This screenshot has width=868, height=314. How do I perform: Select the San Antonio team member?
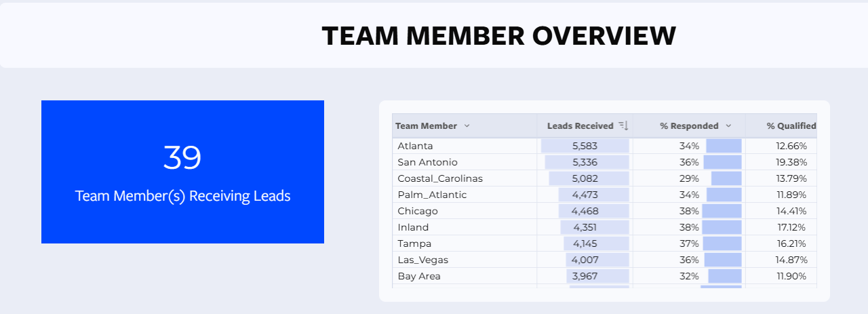tap(427, 162)
